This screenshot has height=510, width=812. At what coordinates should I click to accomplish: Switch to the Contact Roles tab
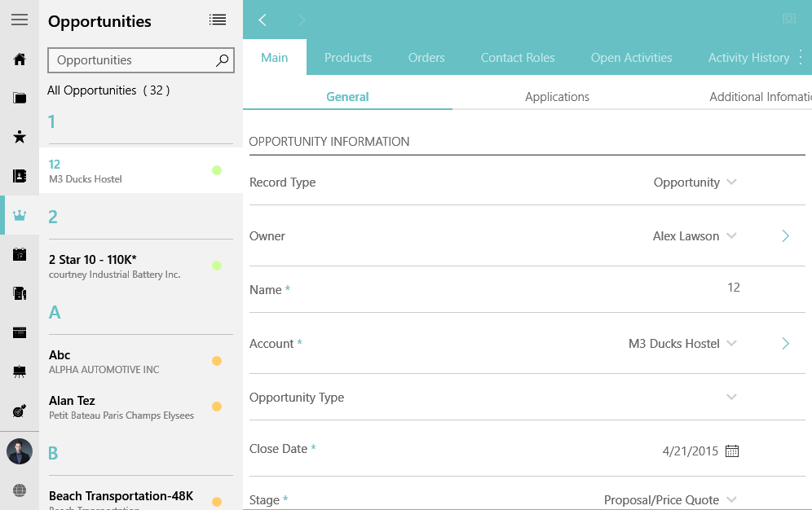(518, 58)
